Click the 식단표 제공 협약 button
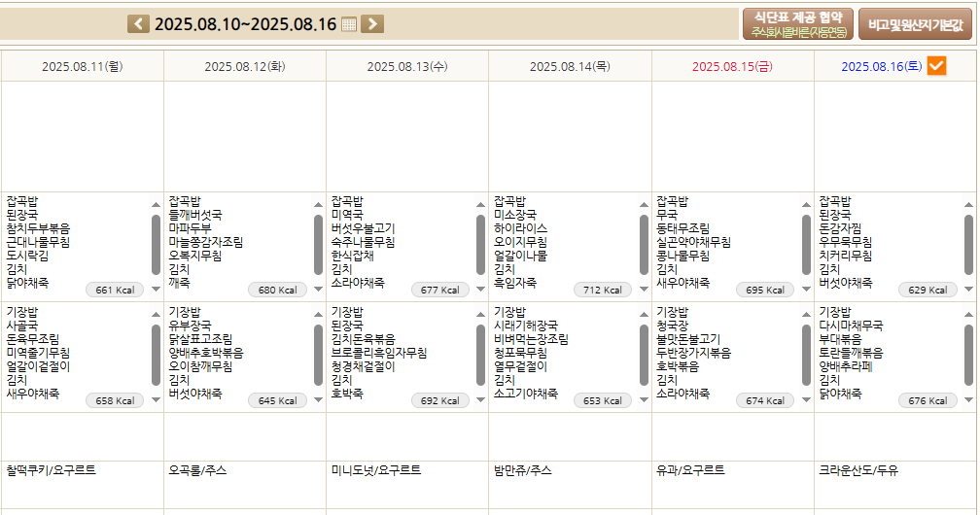980x515 pixels. coord(797,24)
